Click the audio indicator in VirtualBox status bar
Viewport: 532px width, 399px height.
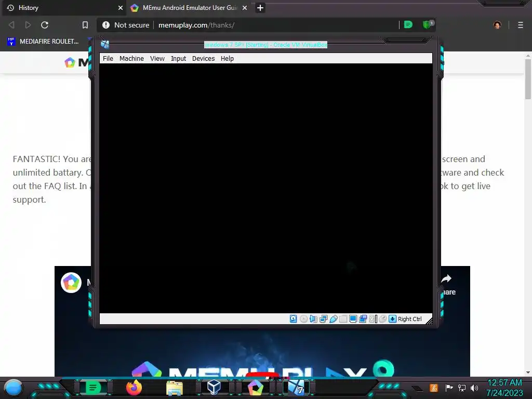(313, 319)
